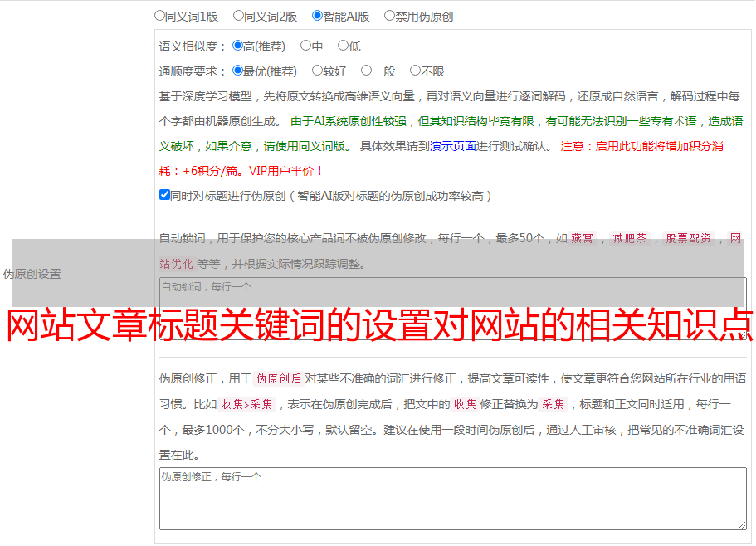Click the 语义相似度 label
Viewport: 756px width, 546px height.
coord(193,46)
